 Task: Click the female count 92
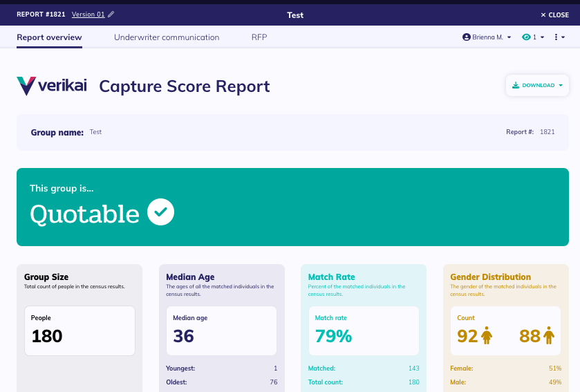tap(467, 336)
